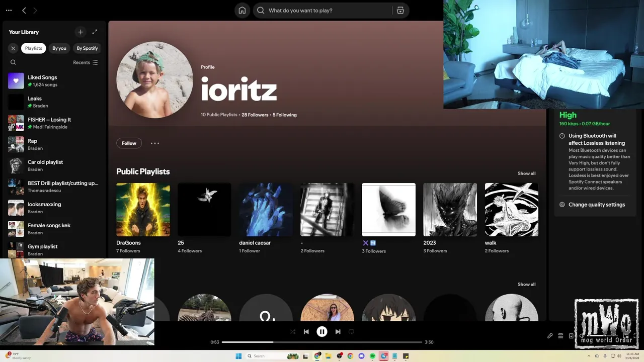Open the Recents sort dropdown
The height and width of the screenshot is (362, 644).
(86, 62)
